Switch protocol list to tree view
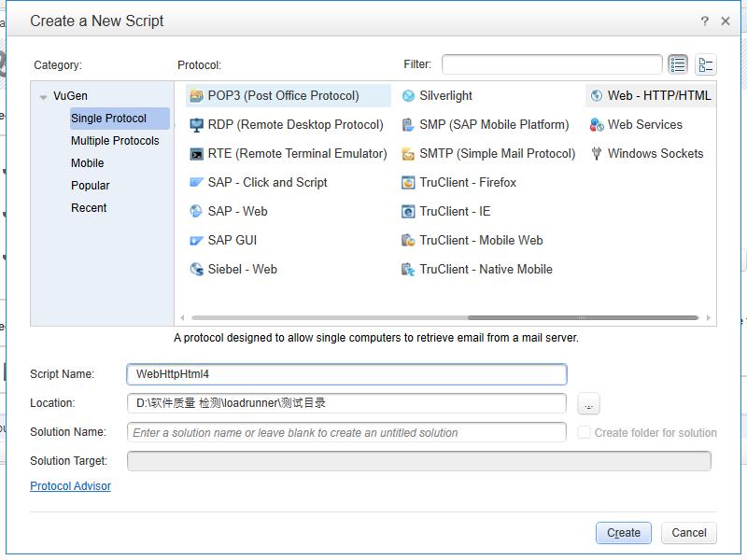The width and height of the screenshot is (747, 560). tap(706, 64)
